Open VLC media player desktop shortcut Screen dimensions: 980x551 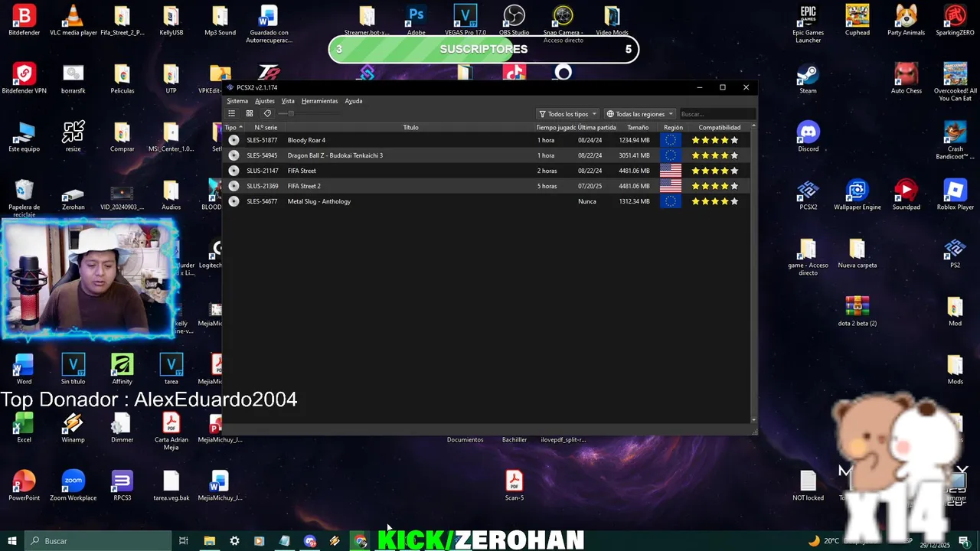click(x=73, y=21)
